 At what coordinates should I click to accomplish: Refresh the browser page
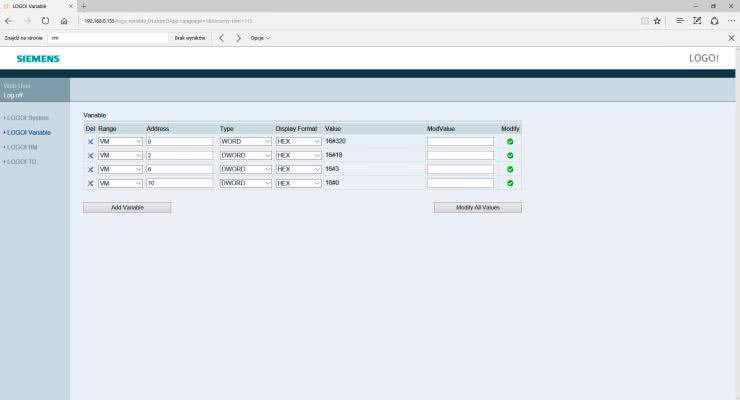coord(45,20)
